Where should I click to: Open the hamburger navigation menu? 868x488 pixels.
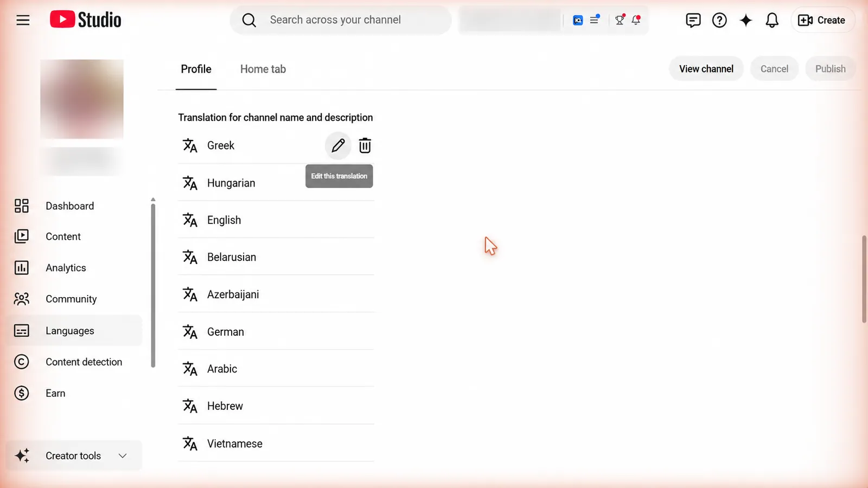23,21
